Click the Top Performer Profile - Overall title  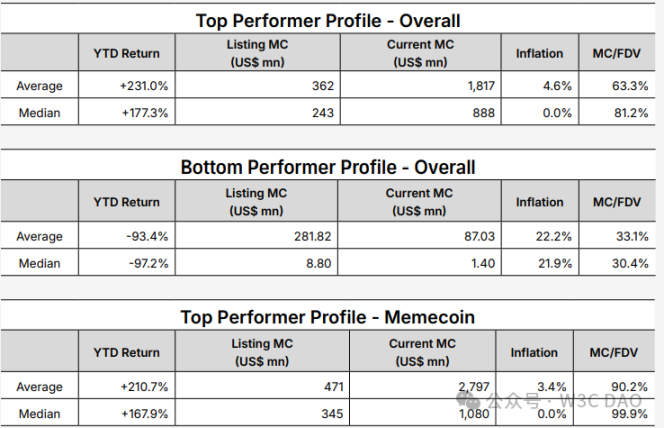click(328, 21)
